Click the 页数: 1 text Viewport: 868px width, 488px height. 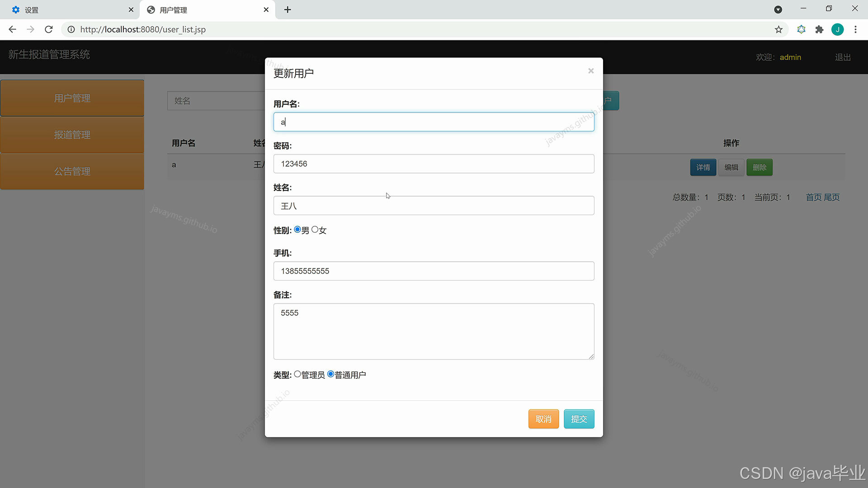[731, 197]
